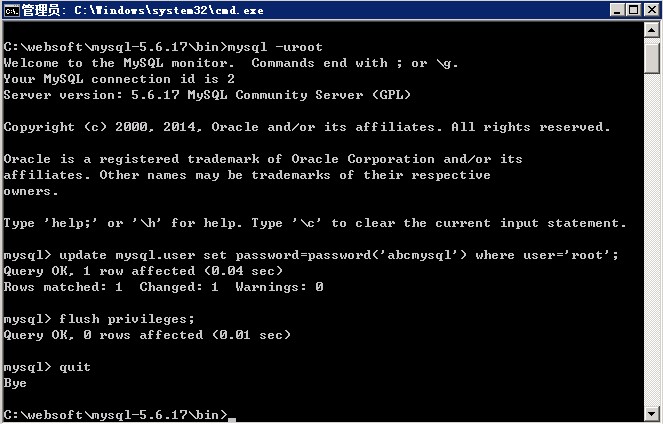Click the final command prompt cursor line
Image resolution: width=663 pixels, height=424 pixels.
pos(118,414)
